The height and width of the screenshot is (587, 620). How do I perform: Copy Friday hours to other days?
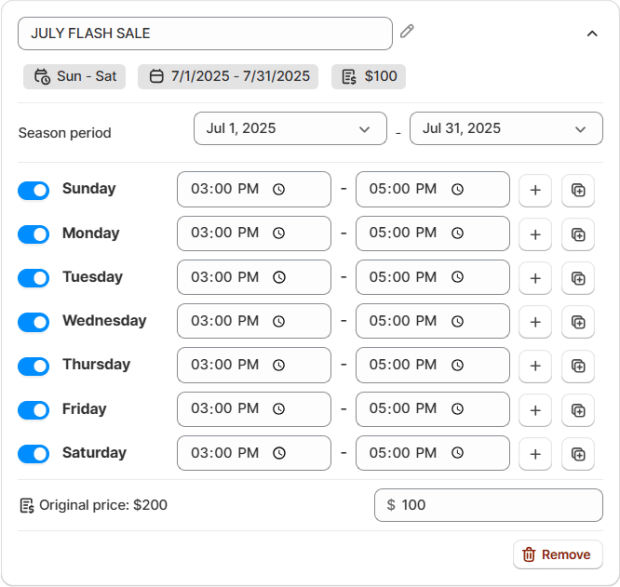578,410
